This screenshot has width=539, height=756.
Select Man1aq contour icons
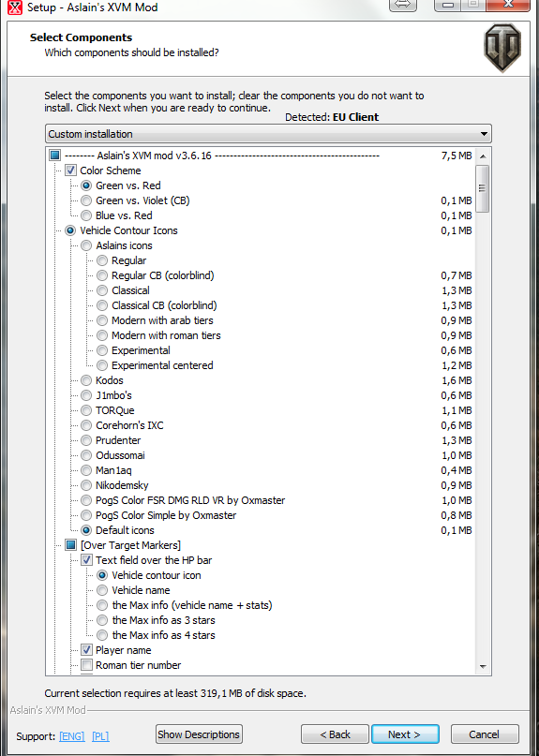pyautogui.click(x=86, y=470)
